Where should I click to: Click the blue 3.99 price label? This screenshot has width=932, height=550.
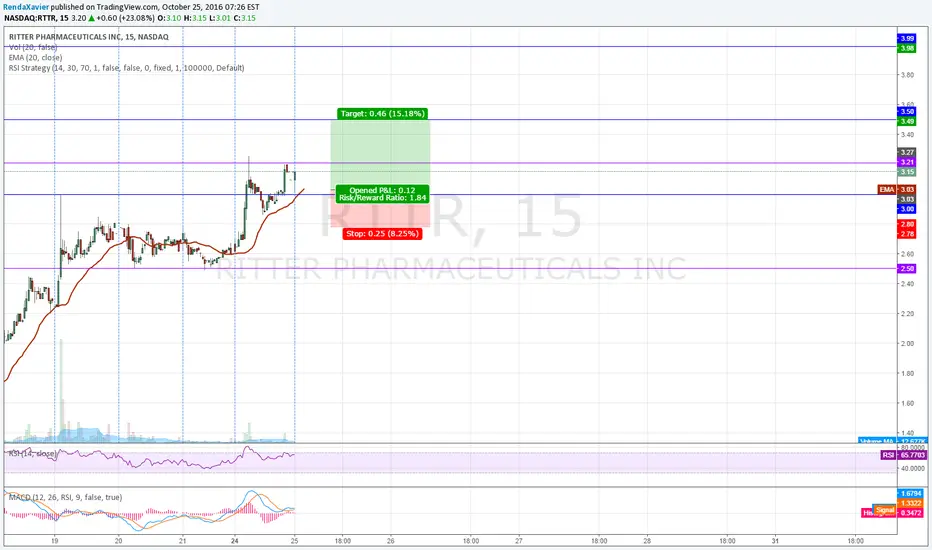[x=906, y=38]
